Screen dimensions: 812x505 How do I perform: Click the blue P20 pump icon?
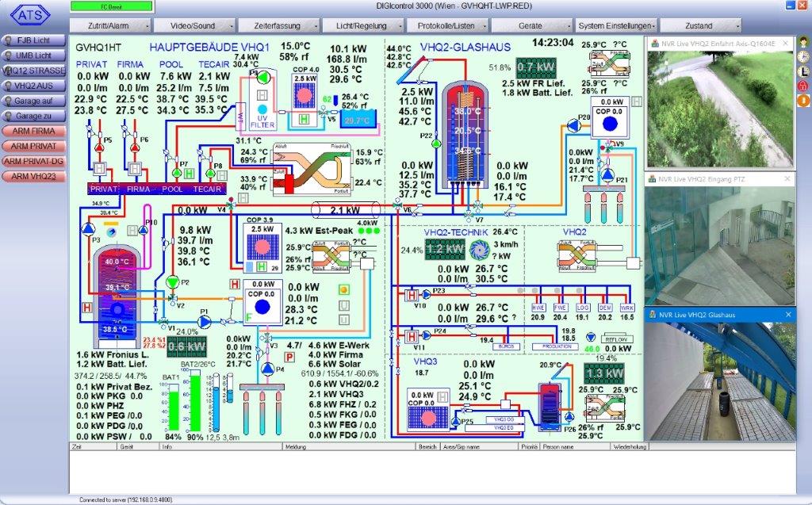(573, 124)
